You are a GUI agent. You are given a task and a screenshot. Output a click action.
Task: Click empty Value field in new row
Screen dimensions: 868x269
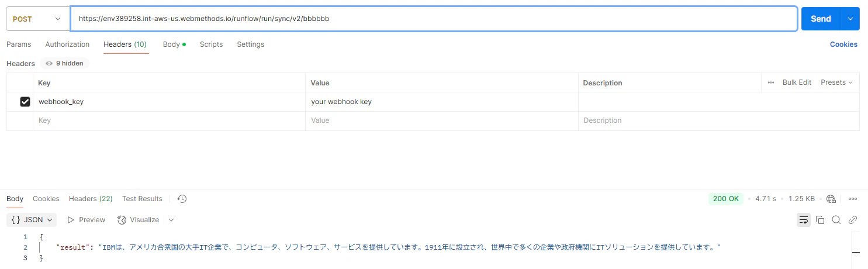click(442, 120)
